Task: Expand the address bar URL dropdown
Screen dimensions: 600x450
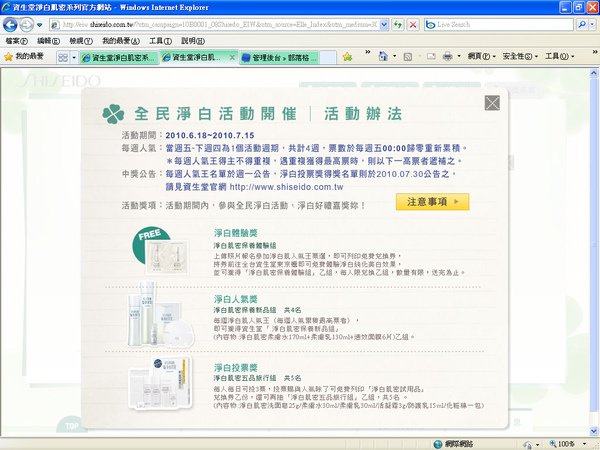Action: click(384, 25)
